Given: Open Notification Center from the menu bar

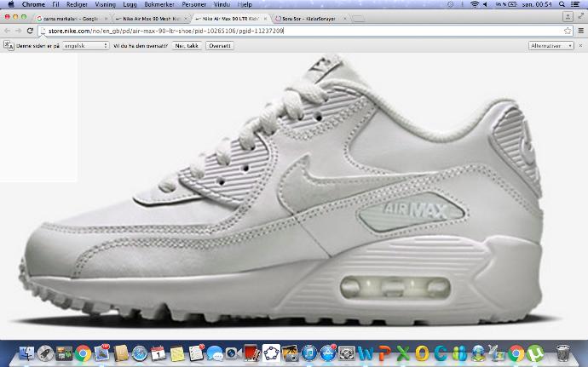Looking at the screenshot, I should coord(575,4).
